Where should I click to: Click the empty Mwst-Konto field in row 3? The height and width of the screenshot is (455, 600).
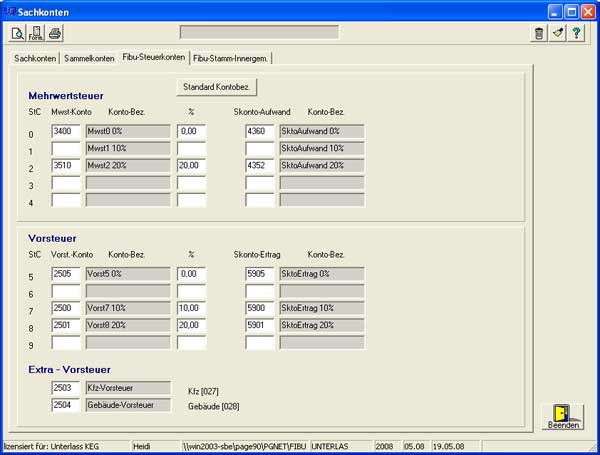click(66, 183)
